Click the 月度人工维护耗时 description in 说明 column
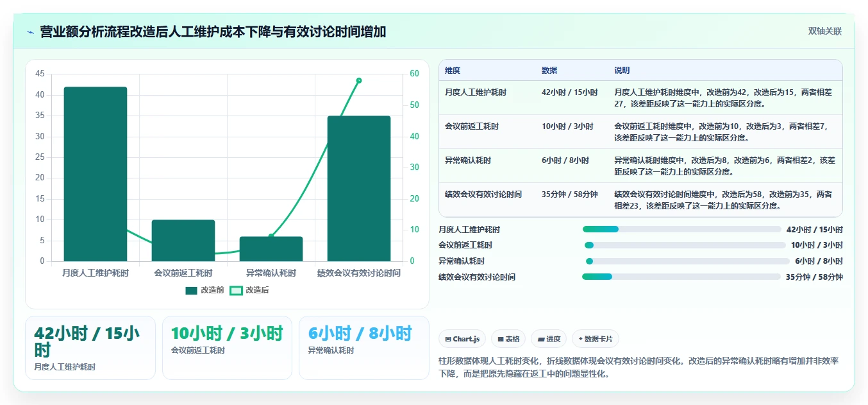 tap(723, 98)
